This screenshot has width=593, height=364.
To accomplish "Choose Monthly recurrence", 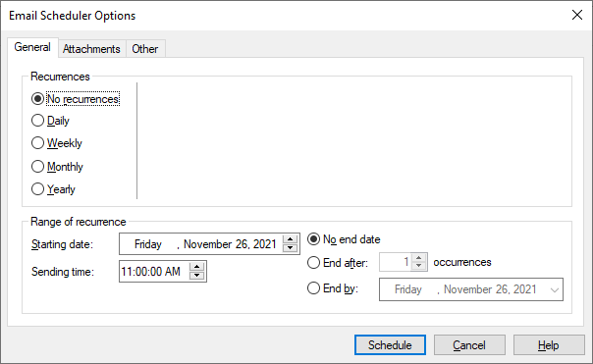I will (x=57, y=167).
